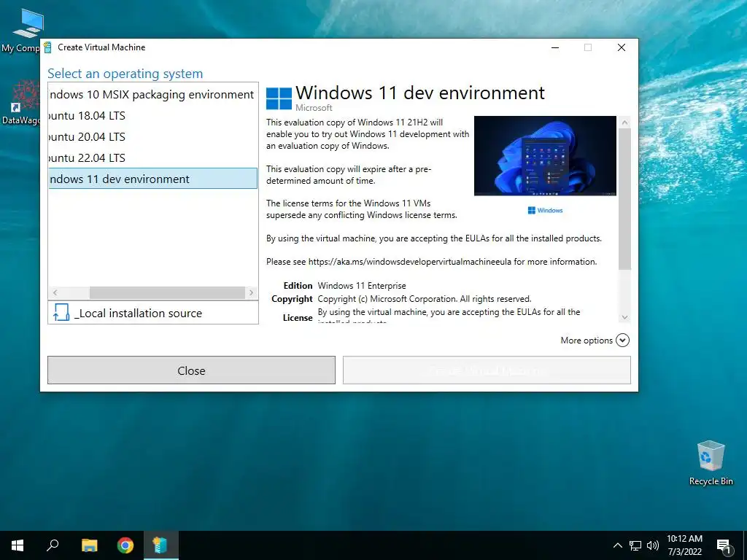
Task: Click description pane scroll up arrow
Action: (624, 122)
